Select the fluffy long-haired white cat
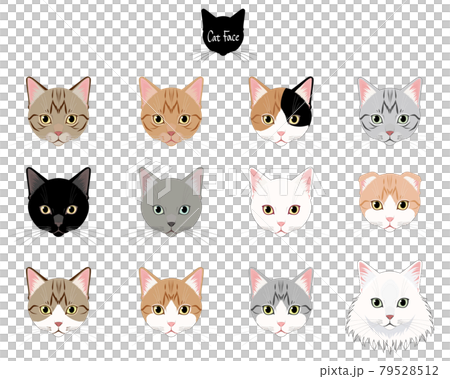The width and height of the screenshot is (450, 379). click(390, 306)
